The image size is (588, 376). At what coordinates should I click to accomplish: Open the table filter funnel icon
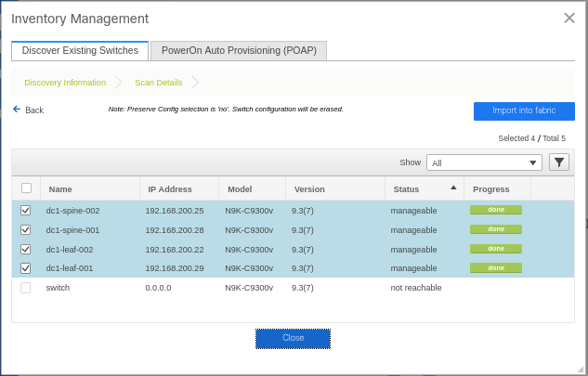tap(559, 162)
